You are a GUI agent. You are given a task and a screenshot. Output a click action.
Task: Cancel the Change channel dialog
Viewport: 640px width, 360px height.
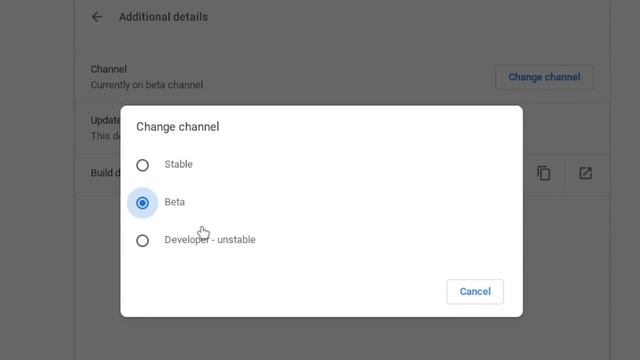(x=475, y=291)
